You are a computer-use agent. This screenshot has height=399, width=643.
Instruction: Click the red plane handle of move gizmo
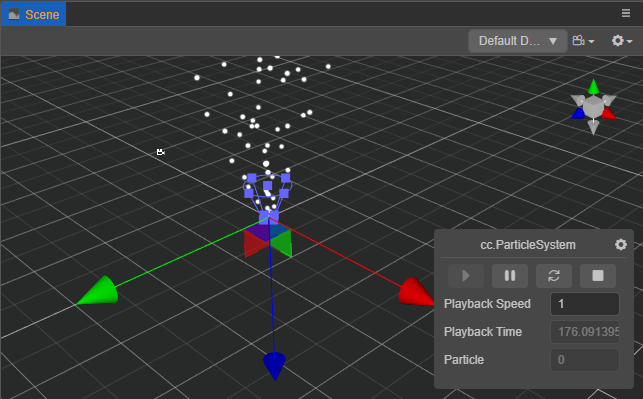255,243
